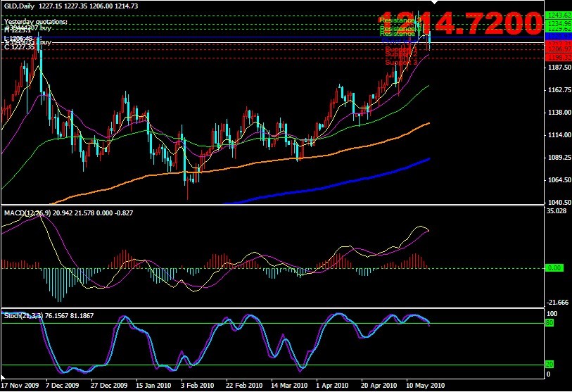The width and height of the screenshot is (572, 392).
Task: Click the '3 Feb 2010' date label
Action: 198,386
